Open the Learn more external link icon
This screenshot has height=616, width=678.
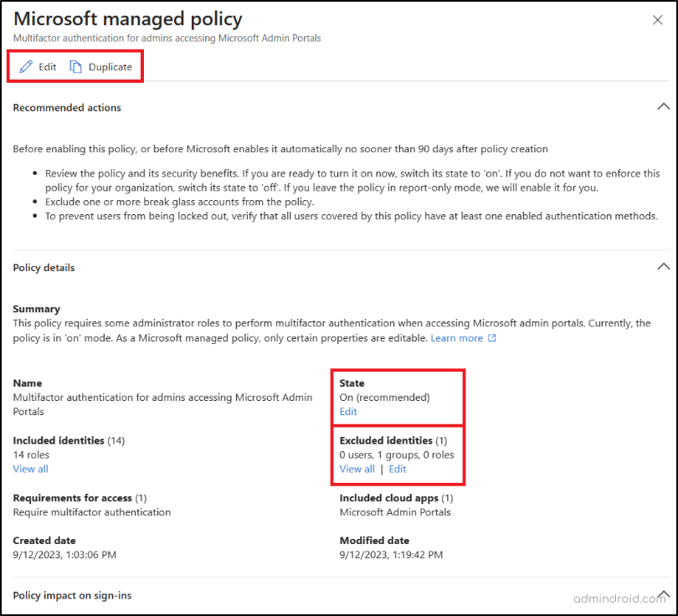coord(491,338)
